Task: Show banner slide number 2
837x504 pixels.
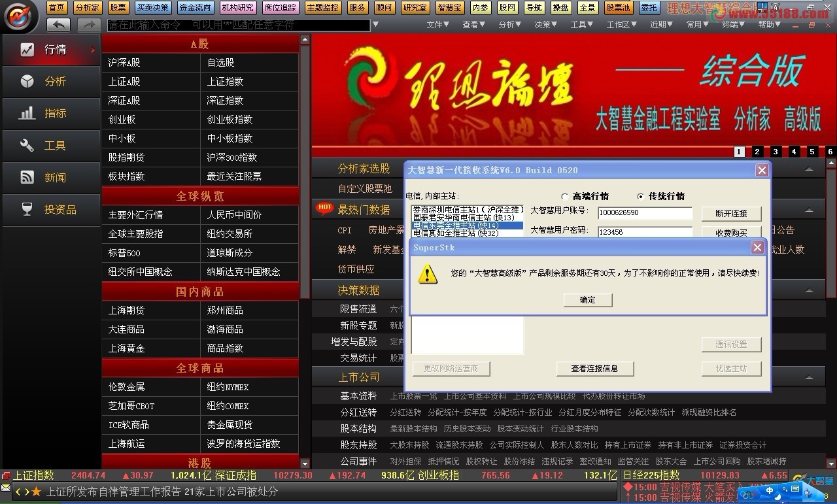Action: coord(757,152)
